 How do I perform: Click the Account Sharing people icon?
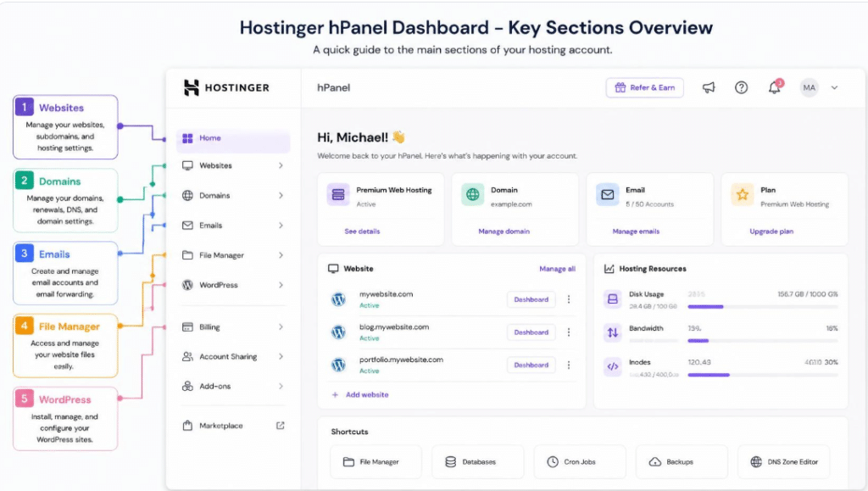(187, 356)
